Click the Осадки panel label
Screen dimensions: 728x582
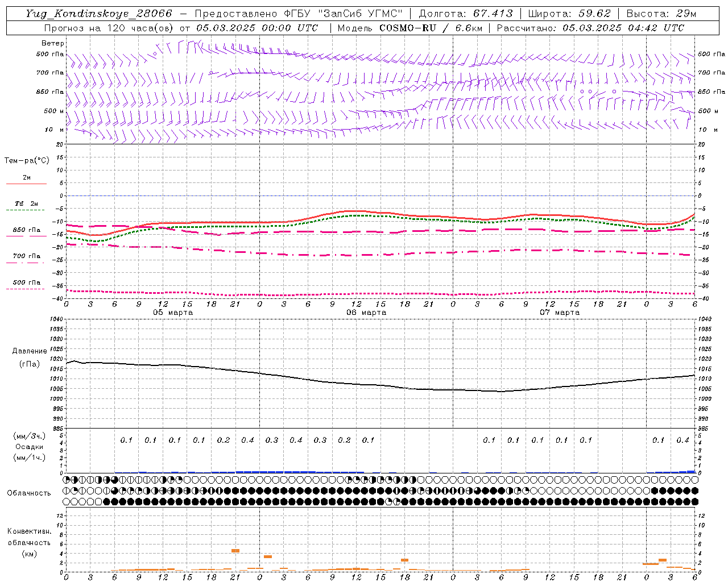[x=30, y=447]
